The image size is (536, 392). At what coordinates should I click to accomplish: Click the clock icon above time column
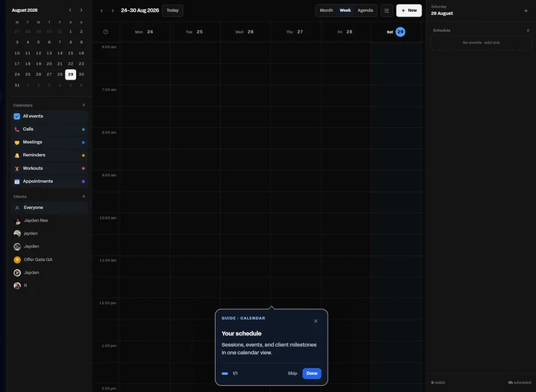point(106,32)
